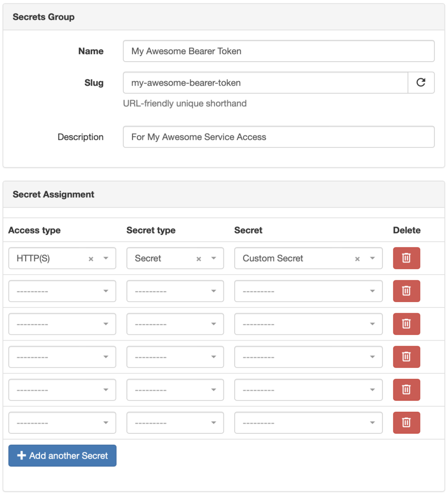Remove the selected Secret type value via x
This screenshot has width=448, height=495.
coord(199,259)
